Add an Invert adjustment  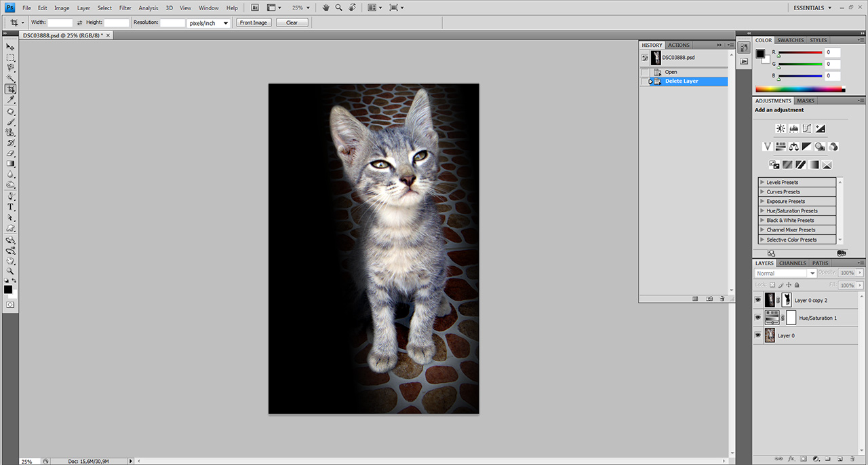pos(774,164)
